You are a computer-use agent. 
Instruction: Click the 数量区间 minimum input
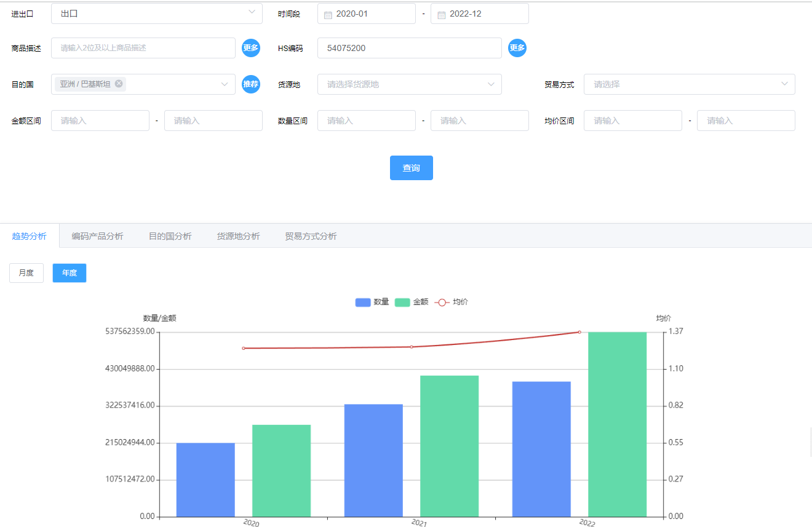tap(367, 121)
